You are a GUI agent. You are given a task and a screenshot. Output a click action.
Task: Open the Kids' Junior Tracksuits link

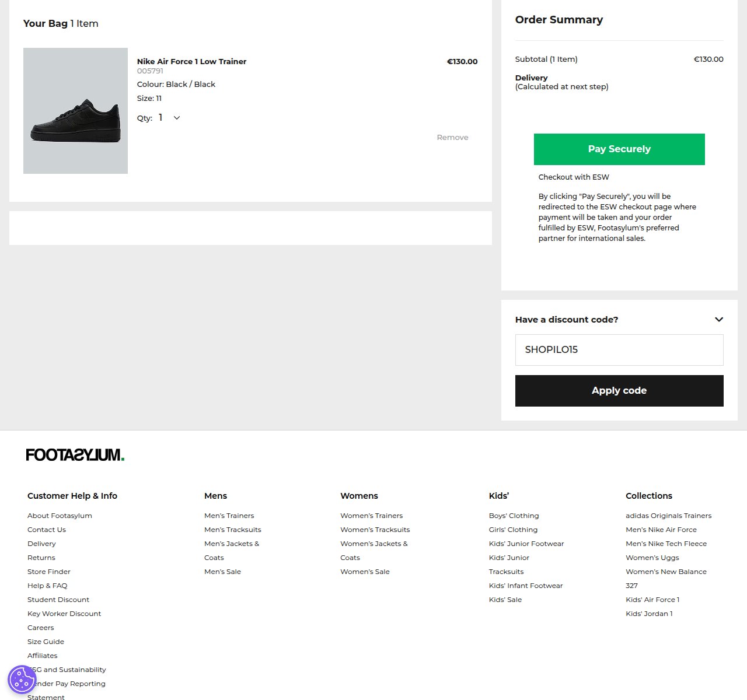point(509,565)
